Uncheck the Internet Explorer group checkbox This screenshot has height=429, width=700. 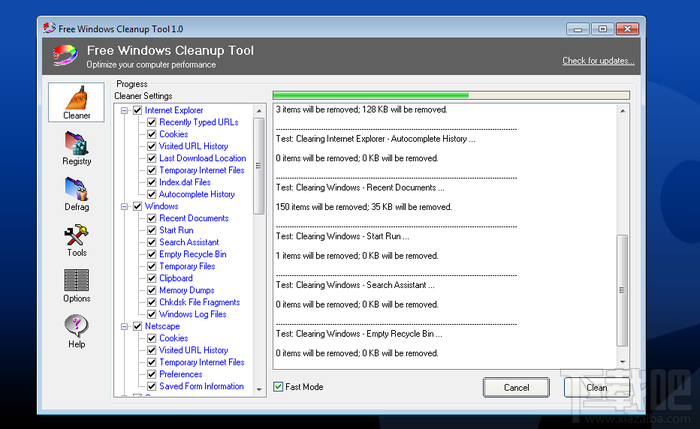click(x=138, y=110)
